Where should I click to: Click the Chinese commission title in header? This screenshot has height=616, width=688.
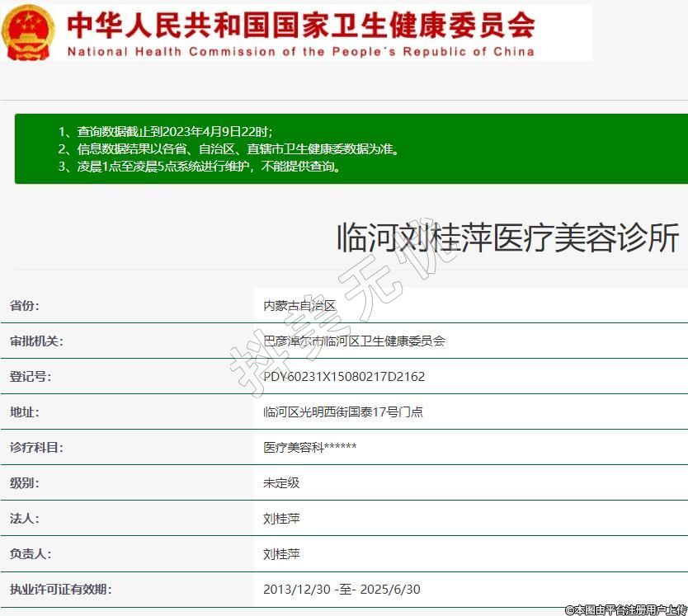(300, 25)
